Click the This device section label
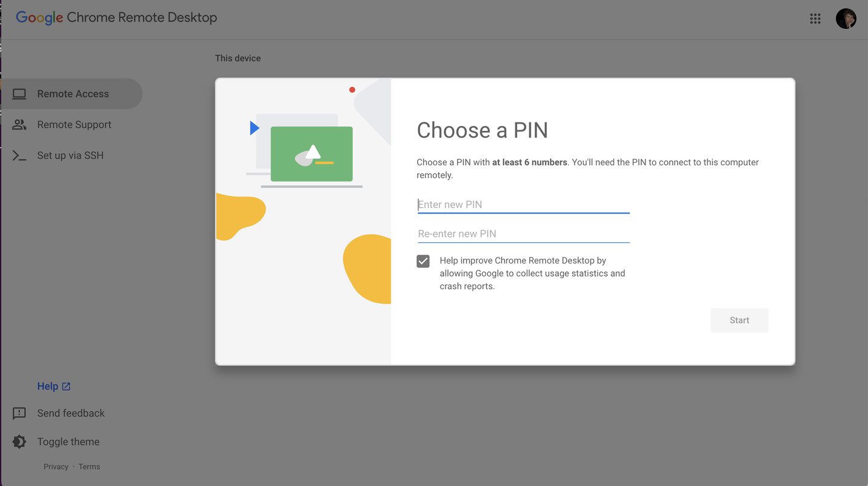The height and width of the screenshot is (486, 868). point(238,58)
